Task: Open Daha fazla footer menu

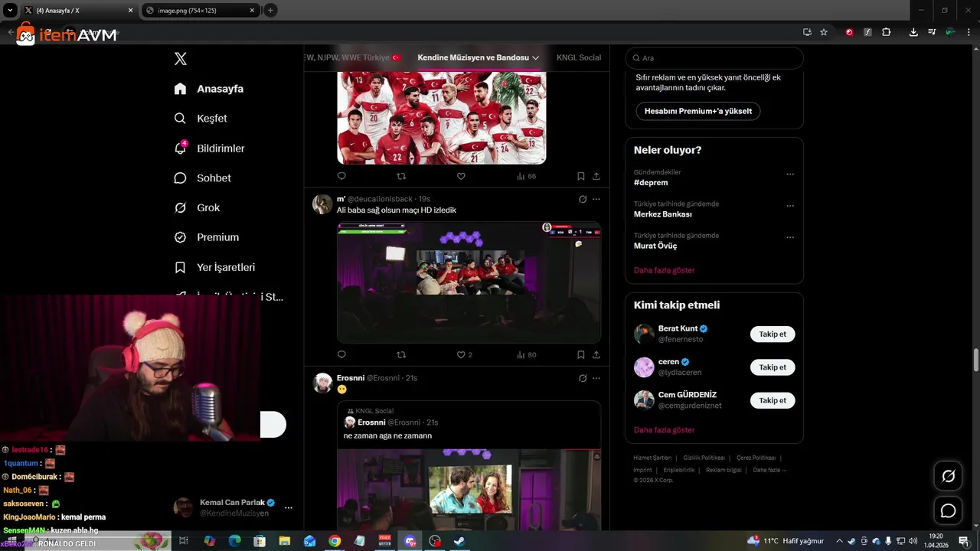Action: (x=769, y=470)
